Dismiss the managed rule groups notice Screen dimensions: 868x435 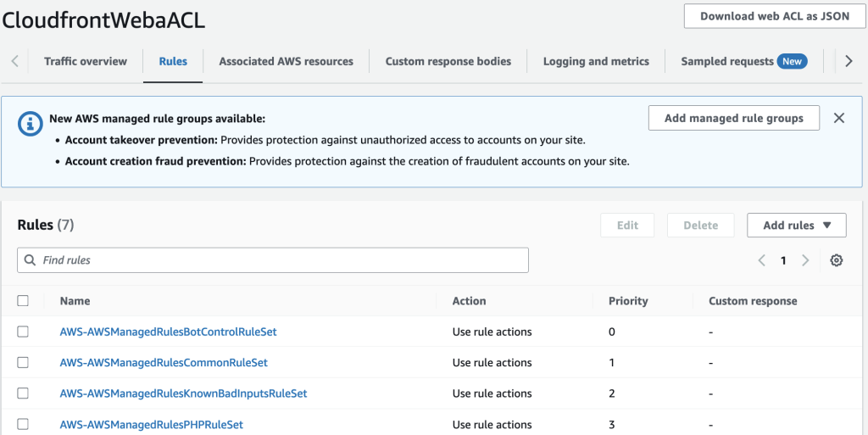tap(839, 118)
